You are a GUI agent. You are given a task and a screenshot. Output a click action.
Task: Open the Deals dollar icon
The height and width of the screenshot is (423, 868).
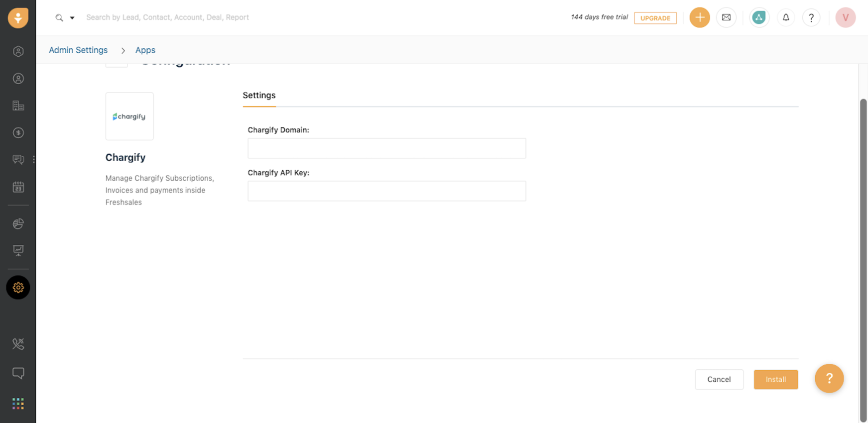point(18,133)
